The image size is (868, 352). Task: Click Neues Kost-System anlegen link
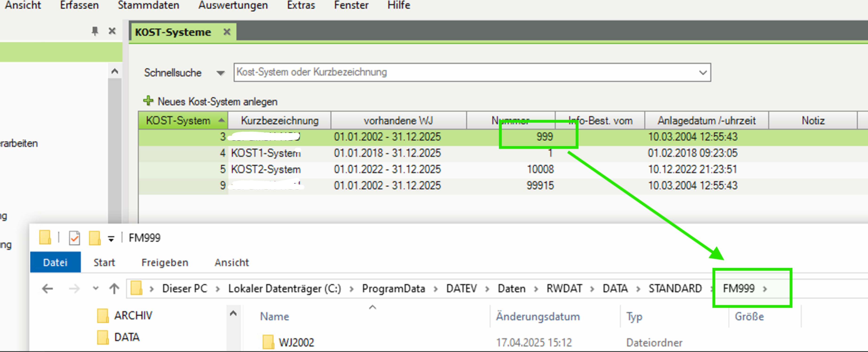click(217, 101)
